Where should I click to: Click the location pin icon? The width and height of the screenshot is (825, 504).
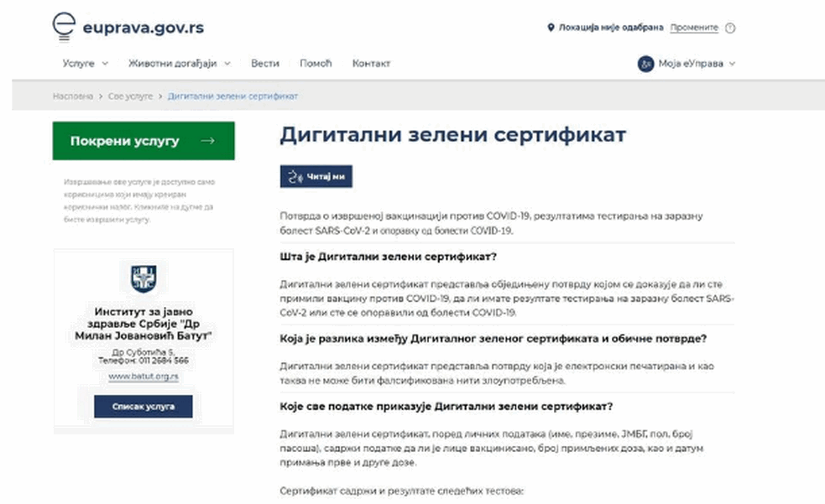pyautogui.click(x=551, y=28)
